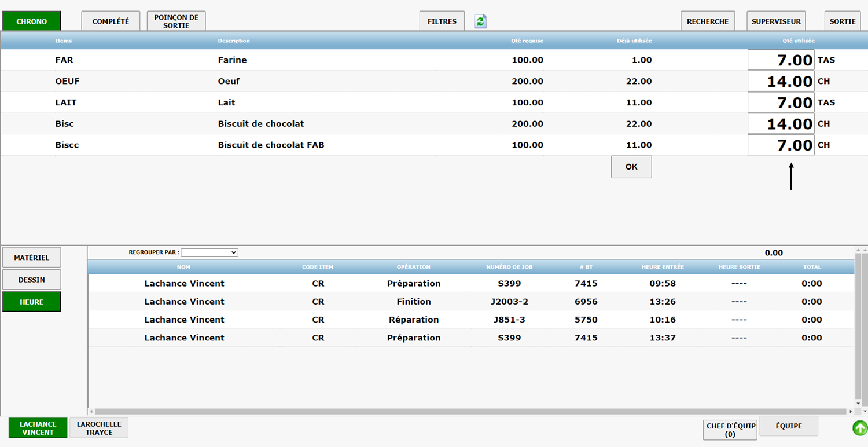This screenshot has height=447, width=868.
Task: Click the horizontal scrollbar left arrow
Action: (91, 412)
